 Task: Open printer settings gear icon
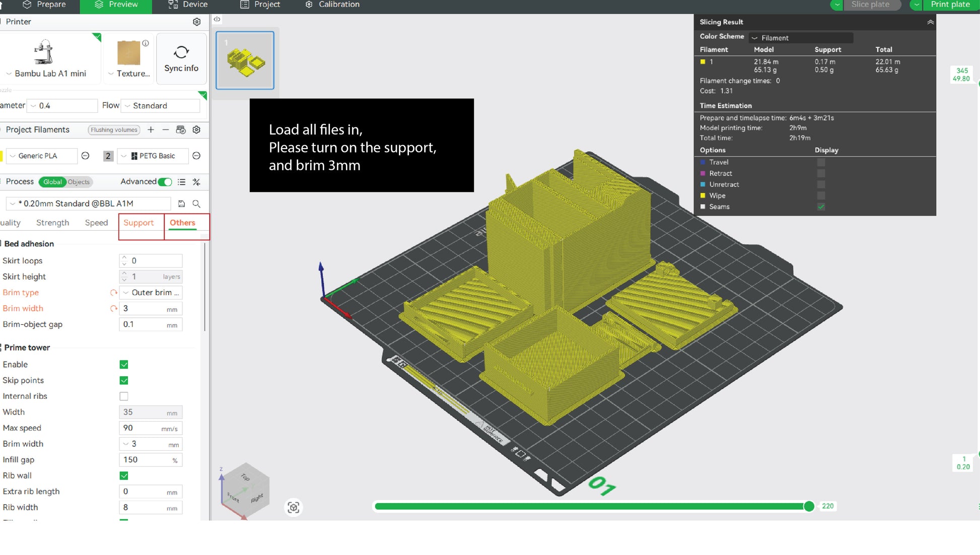click(x=196, y=22)
